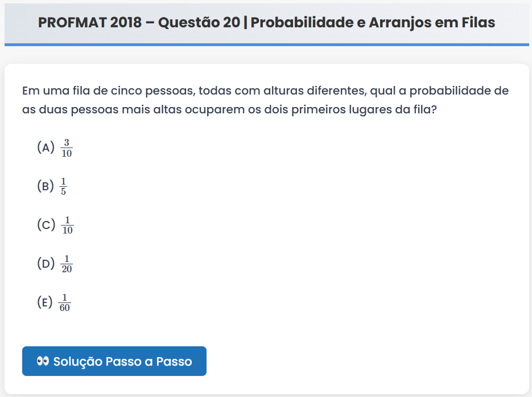Choose answer option (E) label

pyautogui.click(x=45, y=302)
